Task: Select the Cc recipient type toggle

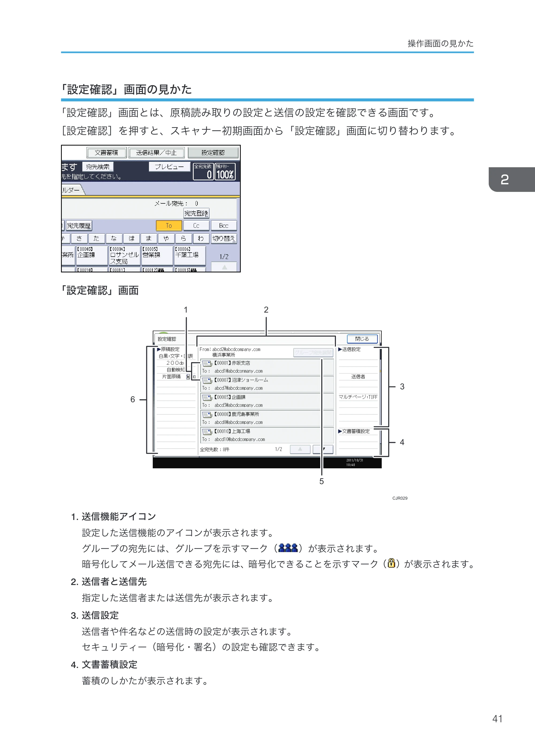Action: [196, 226]
